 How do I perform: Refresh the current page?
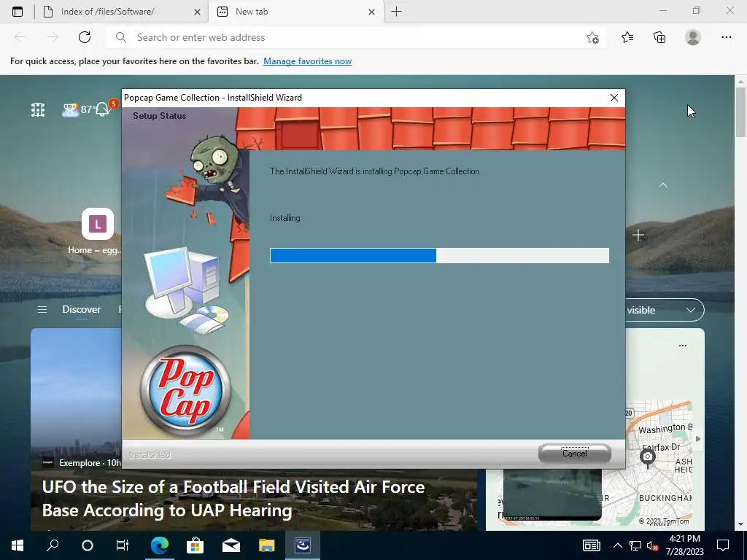[85, 37]
